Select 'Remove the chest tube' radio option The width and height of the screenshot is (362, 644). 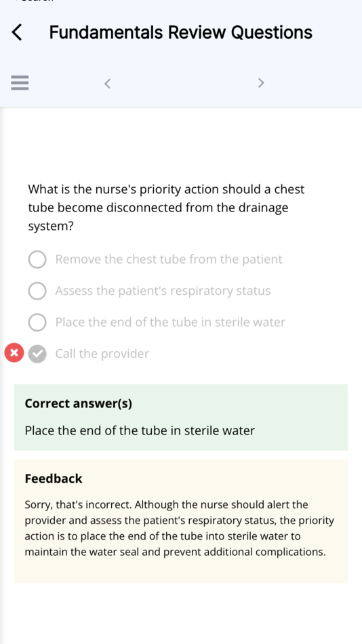coord(37,260)
